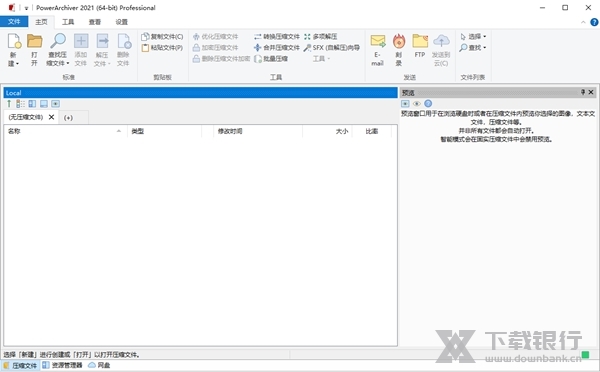Add a new tab with (+)
The height and width of the screenshot is (372, 600).
click(68, 117)
